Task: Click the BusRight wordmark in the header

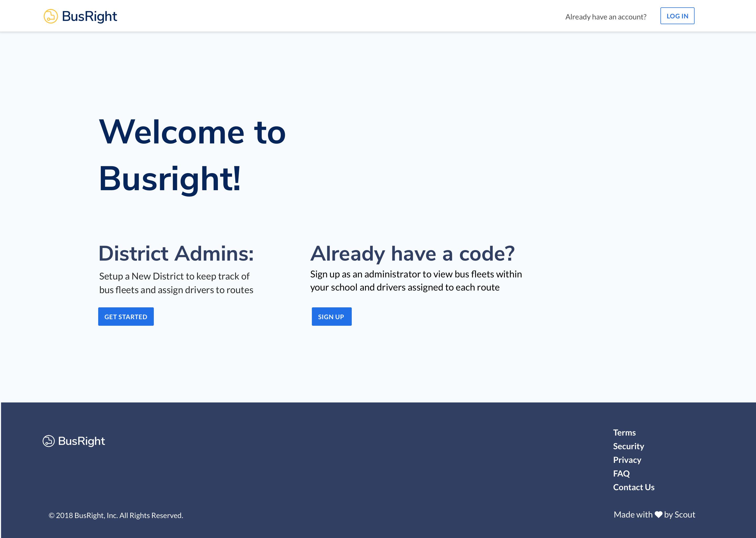Action: (x=89, y=17)
